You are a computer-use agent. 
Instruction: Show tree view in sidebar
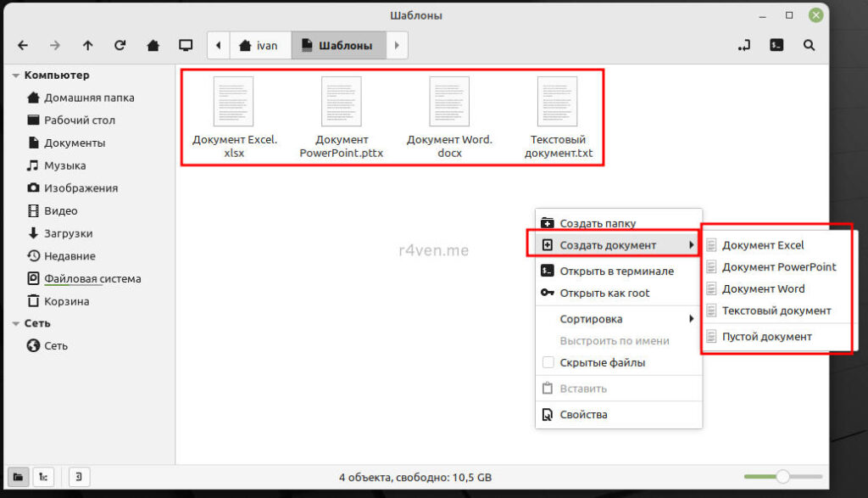[42, 477]
